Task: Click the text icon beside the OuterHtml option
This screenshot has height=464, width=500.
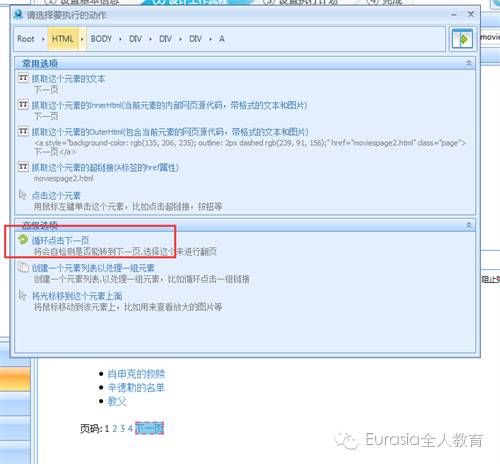Action: (x=23, y=131)
